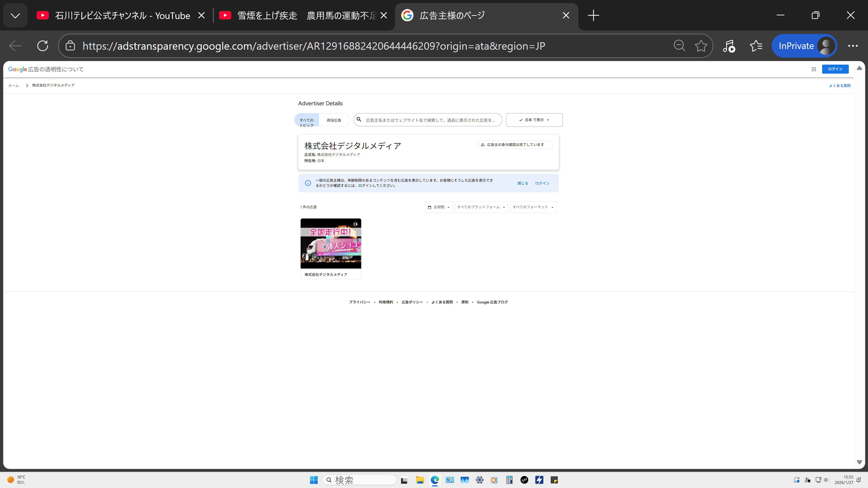Open the media control music note icon
The height and width of the screenshot is (488, 868).
pos(729,46)
